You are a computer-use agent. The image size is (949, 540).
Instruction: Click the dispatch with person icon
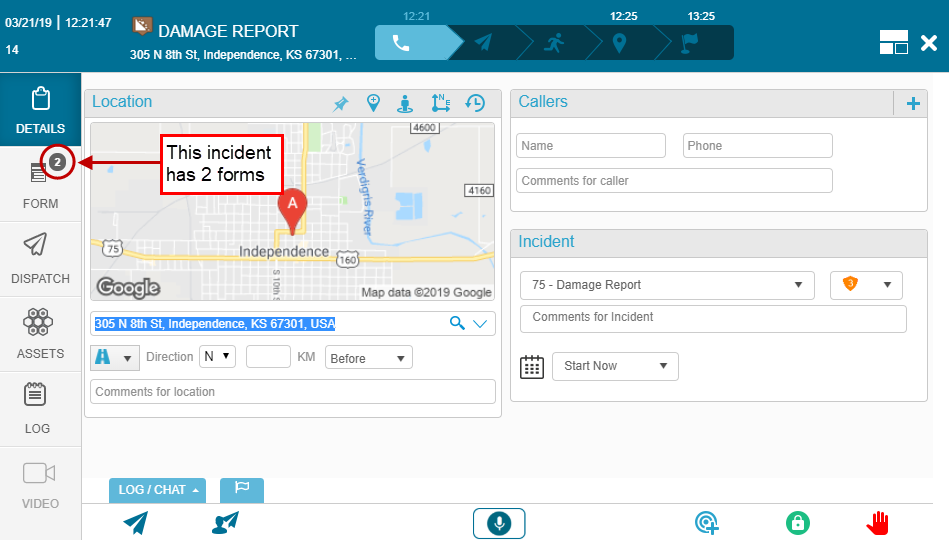(225, 523)
